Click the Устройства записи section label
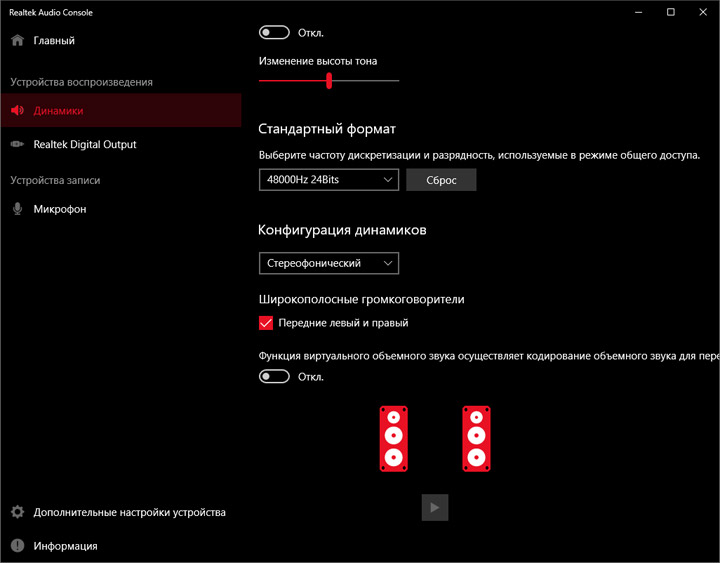 click(55, 180)
